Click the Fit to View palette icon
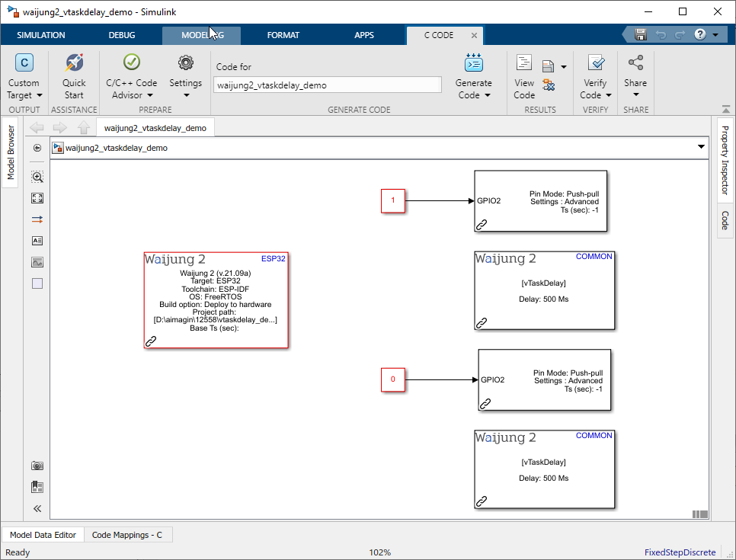The height and width of the screenshot is (560, 736). tap(37, 198)
